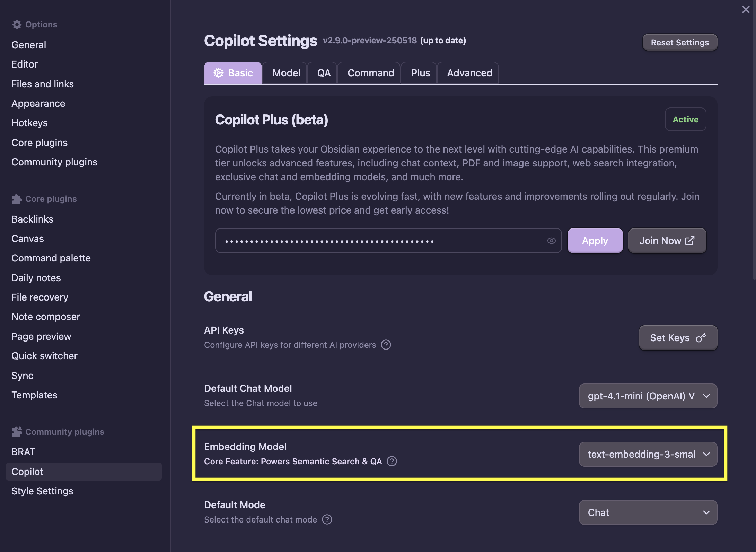756x552 pixels.
Task: Click the external link icon on Join Now
Action: [690, 241]
